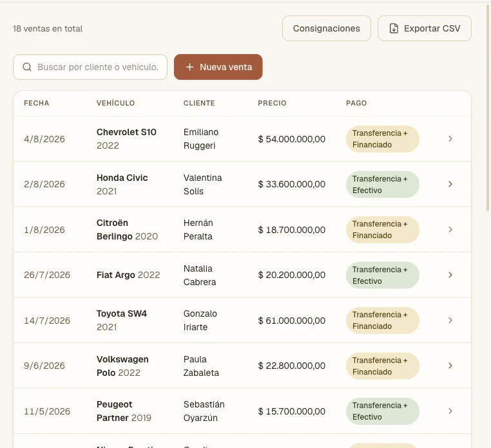
Task: Click Paula Zabaleta's Transferencia + Financiado badge
Action: tap(382, 366)
